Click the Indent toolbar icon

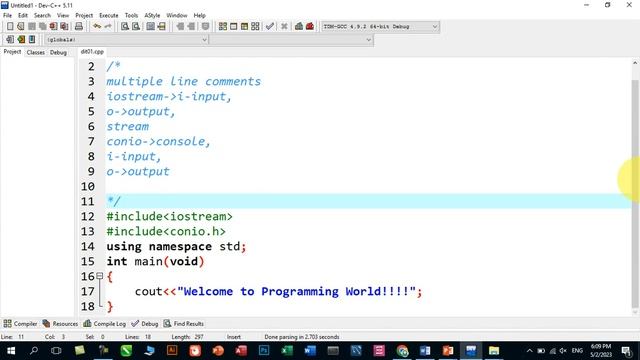[191, 27]
